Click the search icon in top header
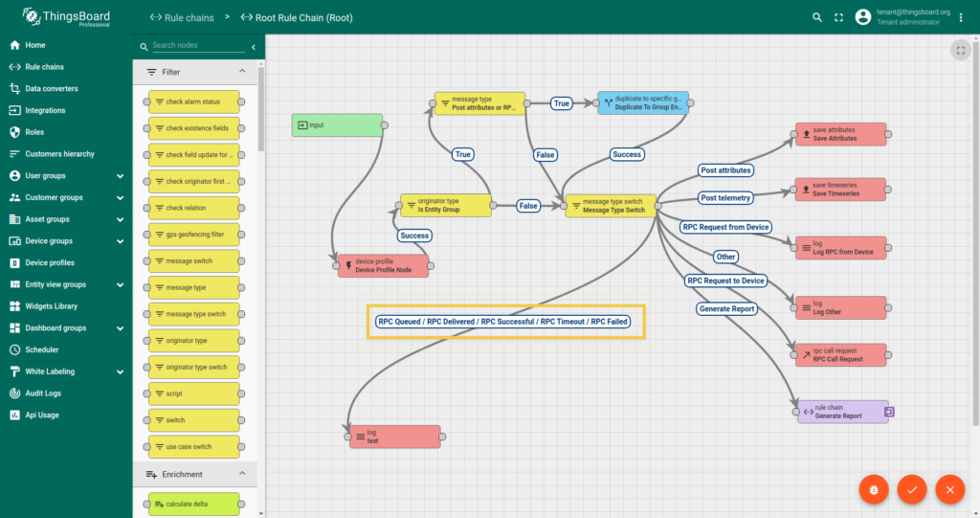 click(817, 17)
